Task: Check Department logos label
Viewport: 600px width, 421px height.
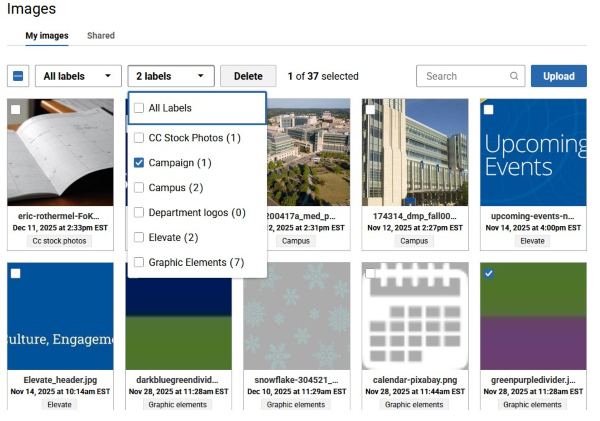Action: (x=139, y=212)
